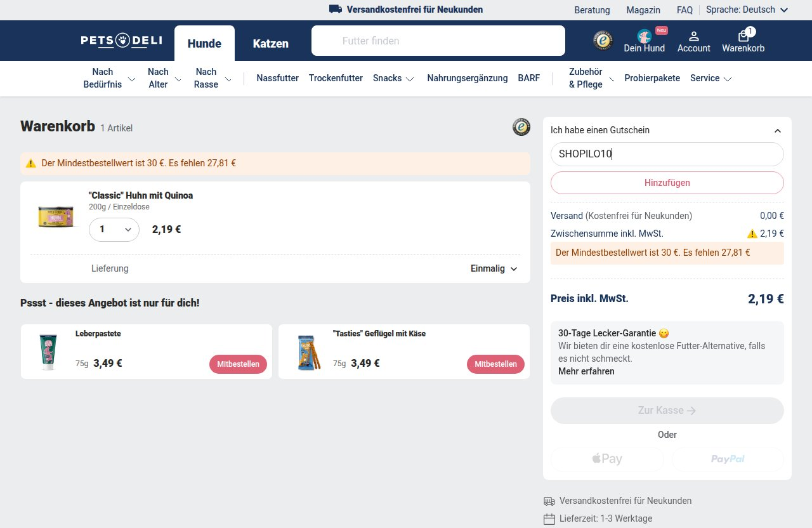Open the "Classic" Huhn mit Quinoa product title

141,195
